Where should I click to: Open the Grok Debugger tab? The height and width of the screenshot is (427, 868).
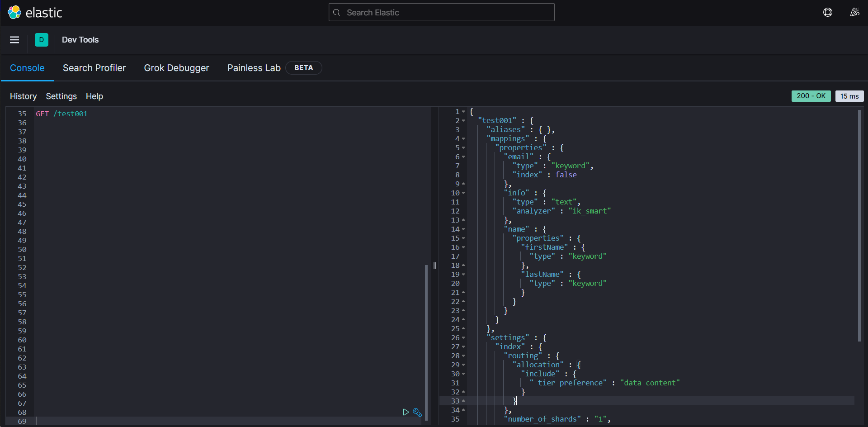click(x=176, y=68)
